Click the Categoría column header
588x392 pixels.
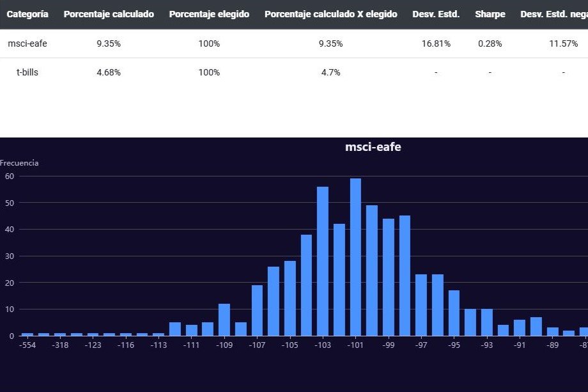point(27,14)
